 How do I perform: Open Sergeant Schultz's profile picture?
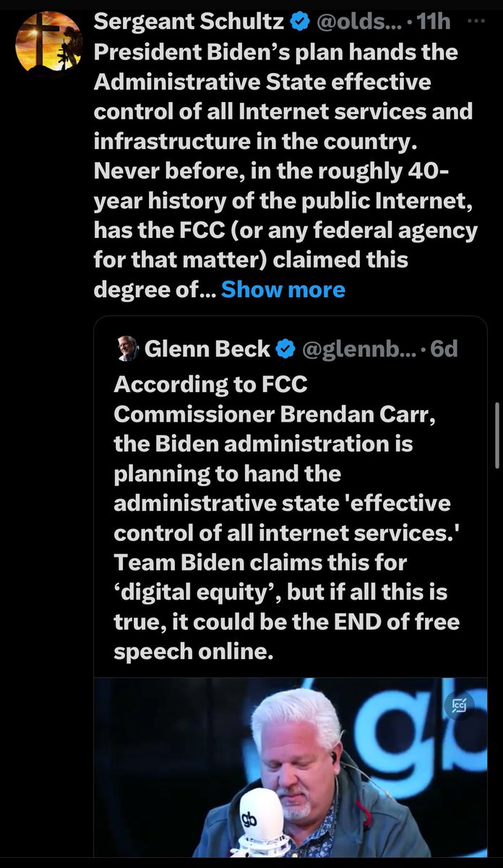point(48,42)
